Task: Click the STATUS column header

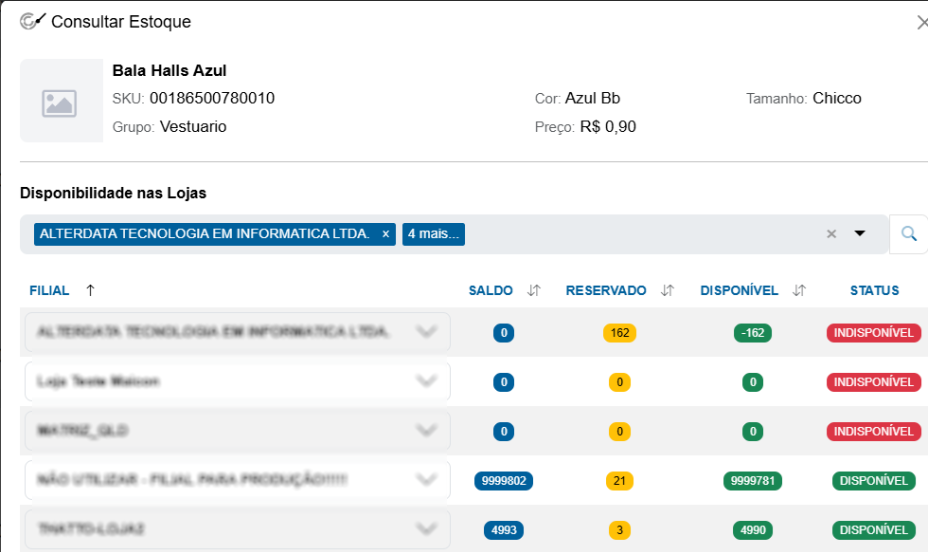Action: (x=874, y=290)
